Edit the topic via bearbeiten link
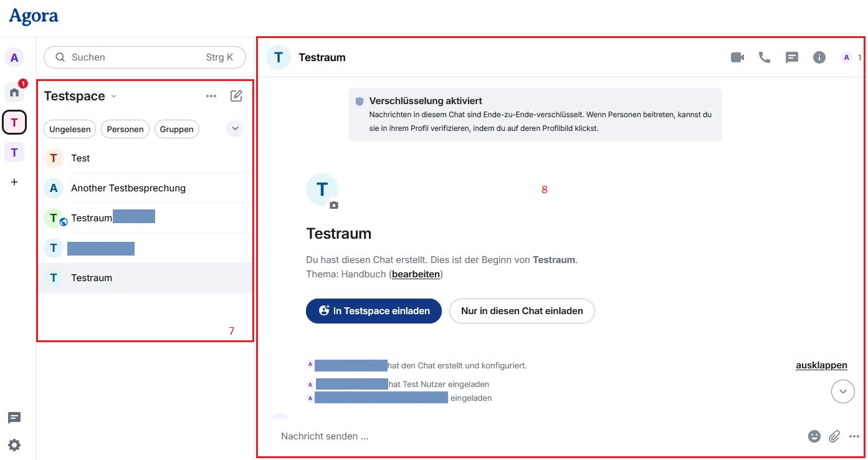Viewport: 868px width, 460px height. coord(416,274)
